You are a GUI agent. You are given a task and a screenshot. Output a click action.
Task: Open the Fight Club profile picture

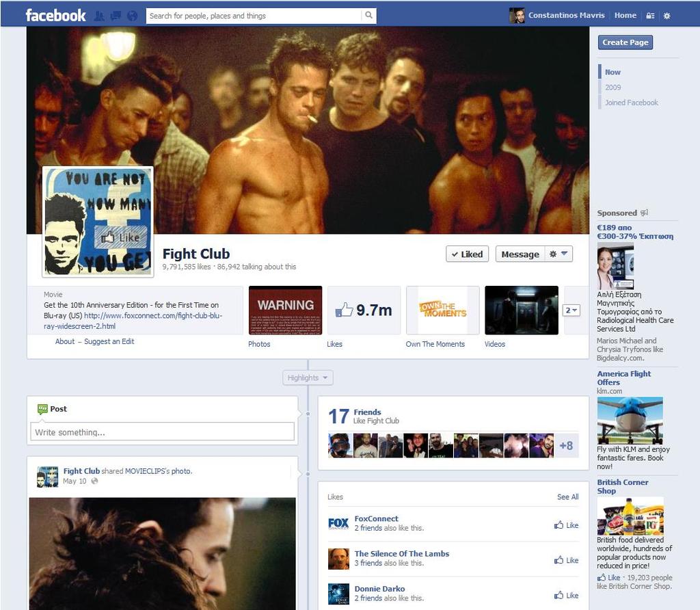[98, 222]
